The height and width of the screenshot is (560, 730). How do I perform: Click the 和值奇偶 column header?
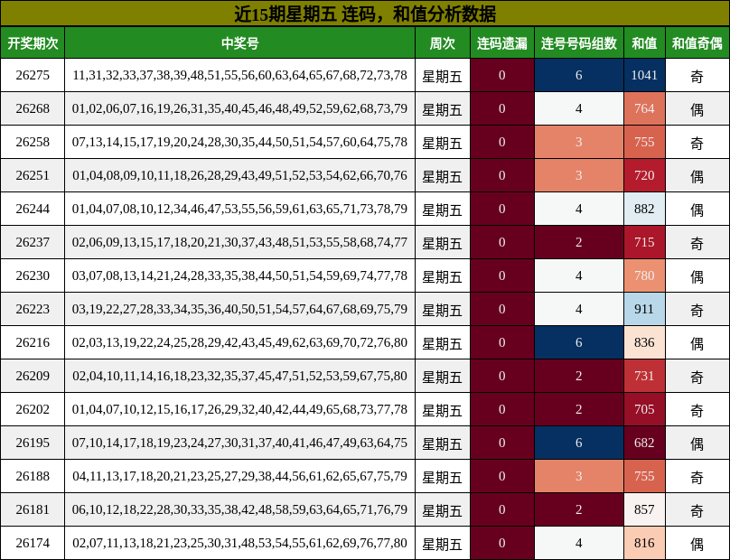(697, 42)
